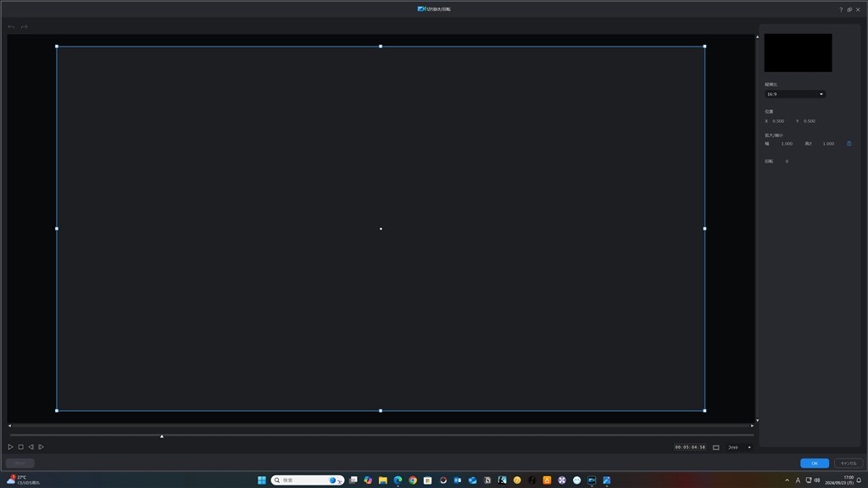Toggle the aspect ratio lock icon
Image resolution: width=868 pixels, height=488 pixels.
(x=849, y=143)
